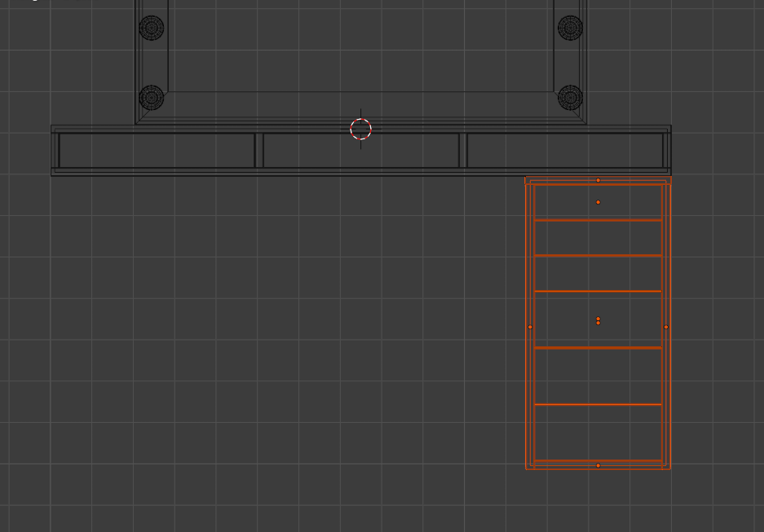Click the origin dot on the orange shelf's bottom edge
Viewport: 764px width, 532px height.
(598, 466)
